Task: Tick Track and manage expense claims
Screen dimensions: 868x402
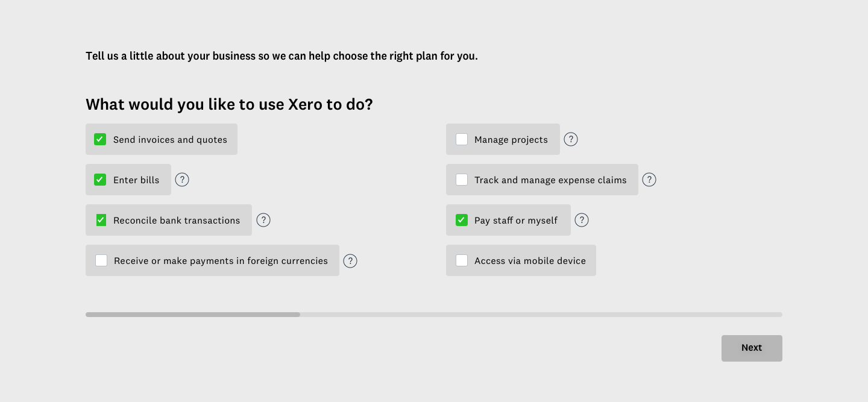Action: (462, 180)
